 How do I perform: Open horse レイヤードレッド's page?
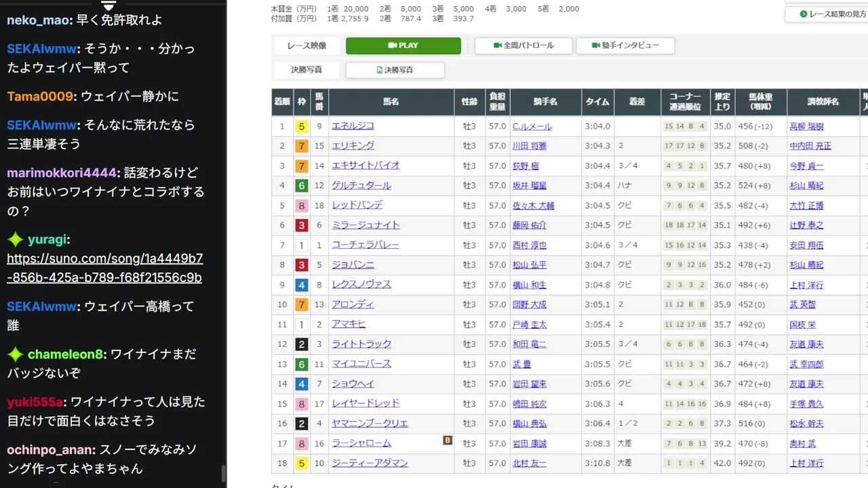coord(366,403)
